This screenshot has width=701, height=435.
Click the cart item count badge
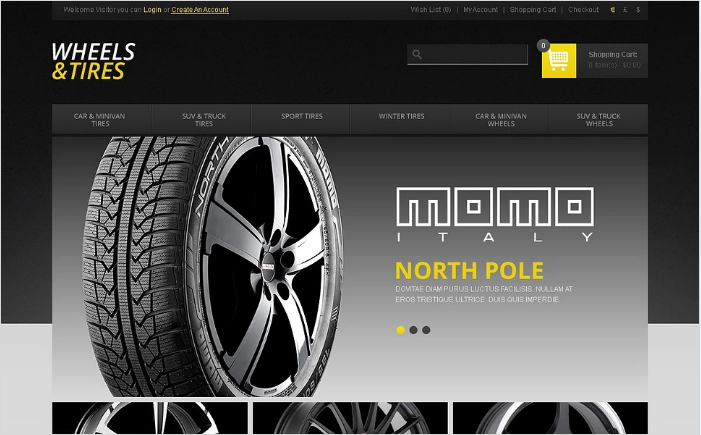(x=543, y=46)
